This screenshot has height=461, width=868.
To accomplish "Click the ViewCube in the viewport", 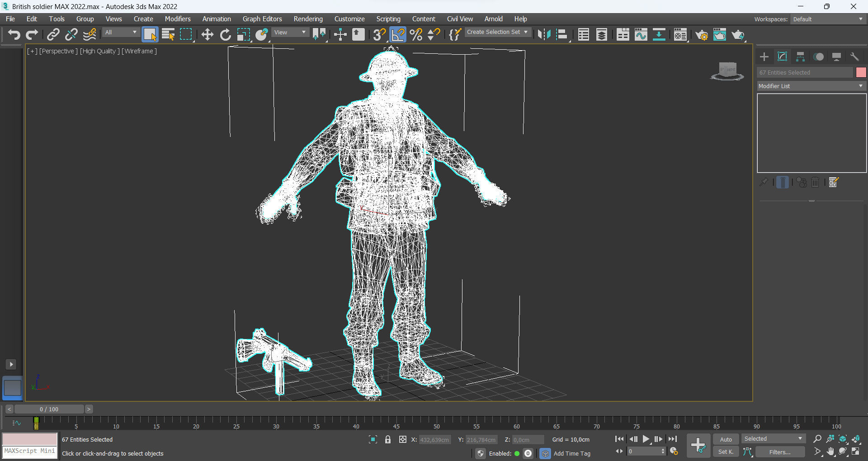I will [x=727, y=71].
